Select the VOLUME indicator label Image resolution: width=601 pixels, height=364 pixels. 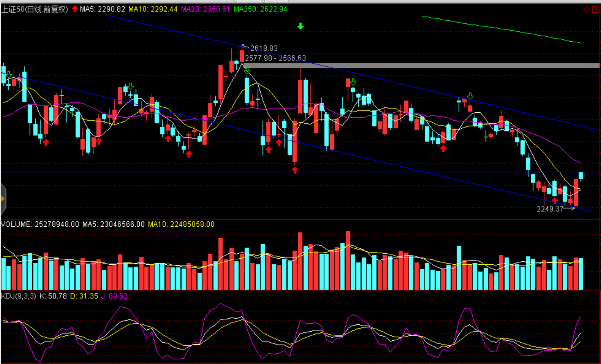[16, 224]
